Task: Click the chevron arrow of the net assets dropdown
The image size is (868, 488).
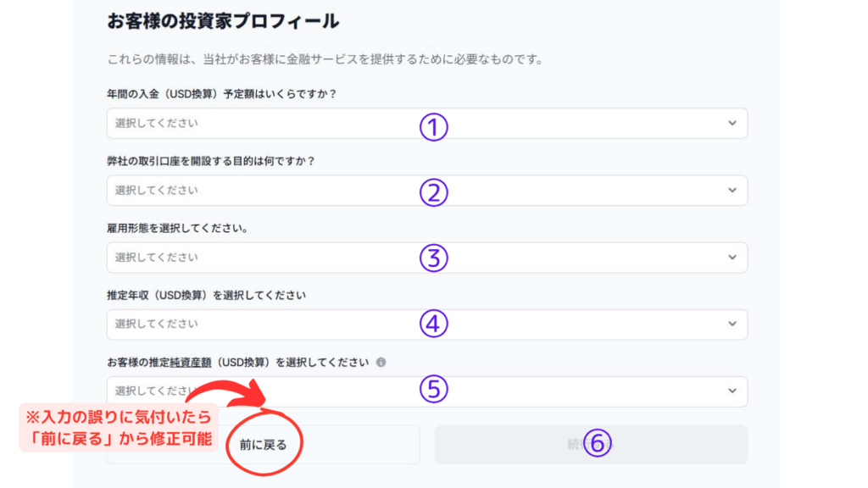Action: coord(732,391)
